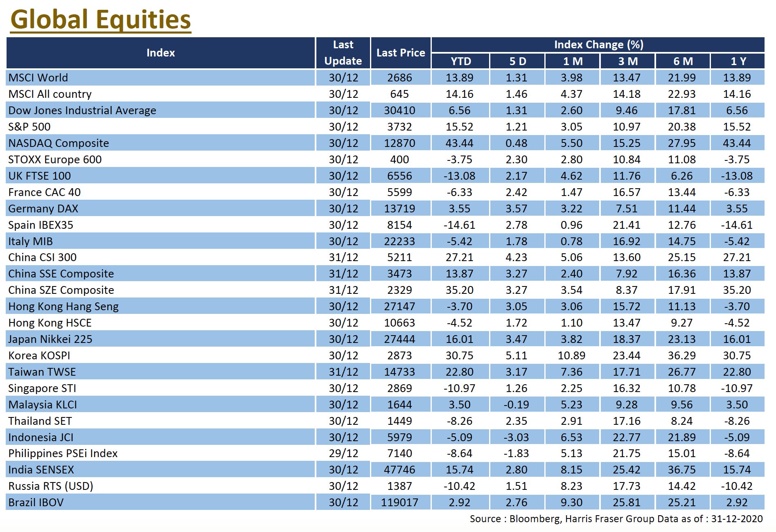
Task: Click France CAC 40 3 M value 16.57
Action: 627,192
